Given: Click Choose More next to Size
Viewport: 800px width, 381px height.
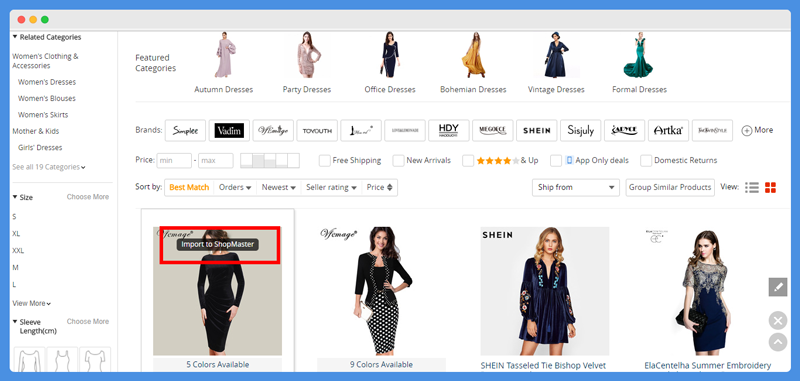Looking at the screenshot, I should click(88, 197).
